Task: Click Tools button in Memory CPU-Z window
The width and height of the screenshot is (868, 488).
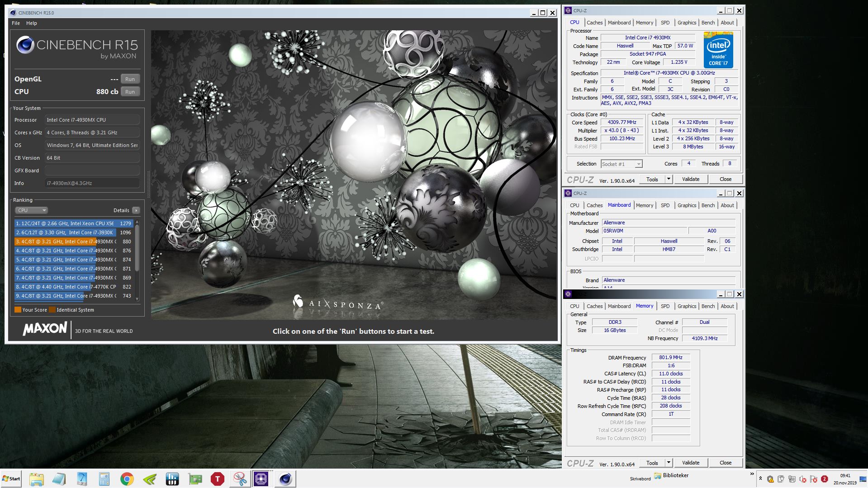Action: (652, 463)
